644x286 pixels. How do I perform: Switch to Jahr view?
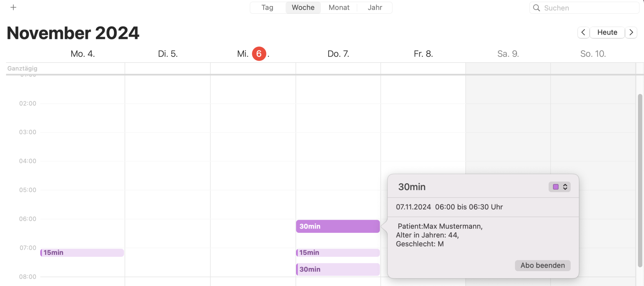click(375, 8)
